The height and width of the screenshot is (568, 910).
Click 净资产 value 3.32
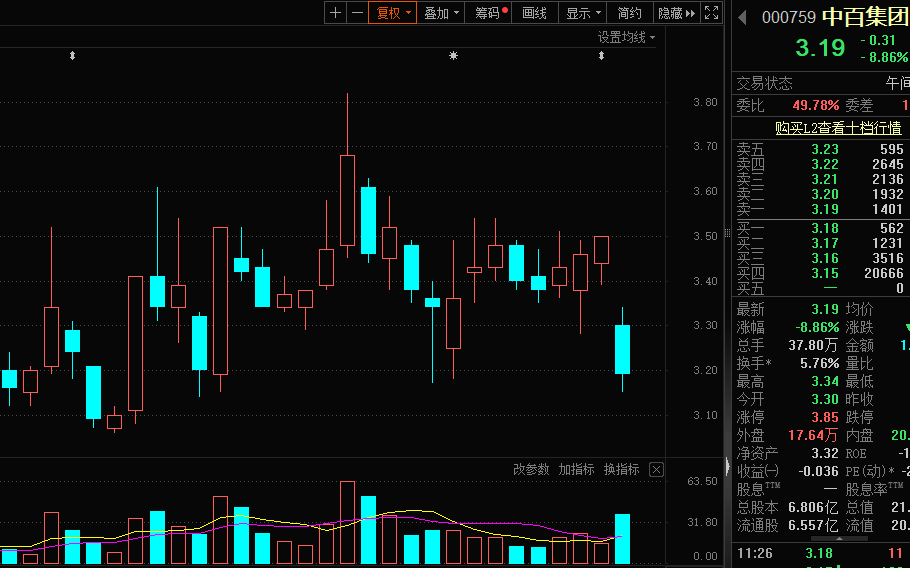coord(825,453)
